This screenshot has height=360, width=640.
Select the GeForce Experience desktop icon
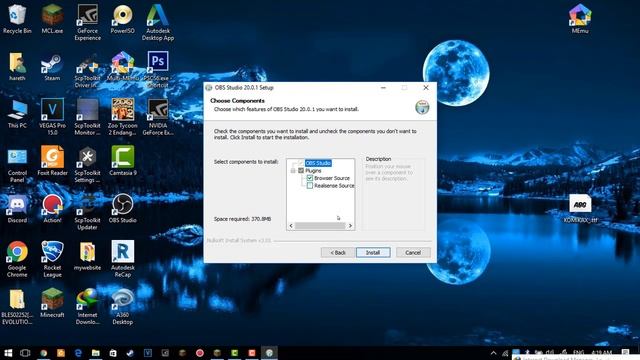87,22
